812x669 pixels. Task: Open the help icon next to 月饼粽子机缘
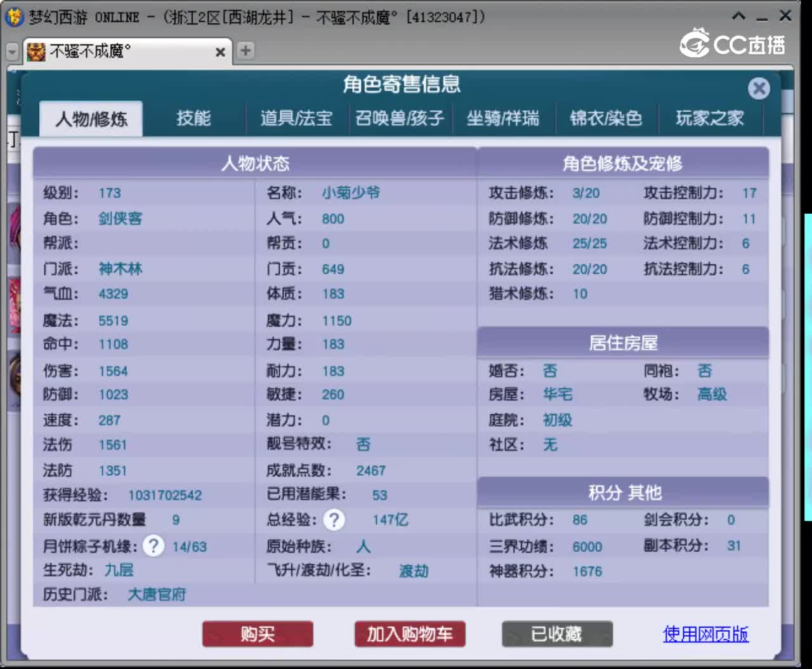click(153, 546)
